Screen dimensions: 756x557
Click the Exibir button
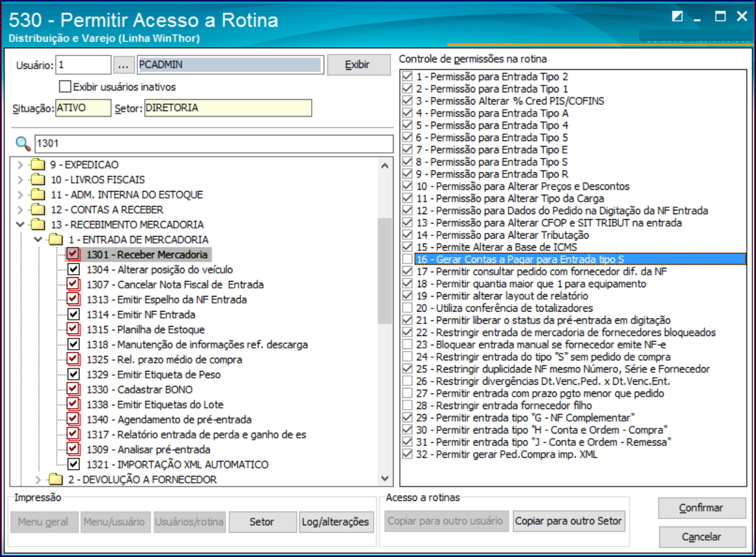pos(359,65)
